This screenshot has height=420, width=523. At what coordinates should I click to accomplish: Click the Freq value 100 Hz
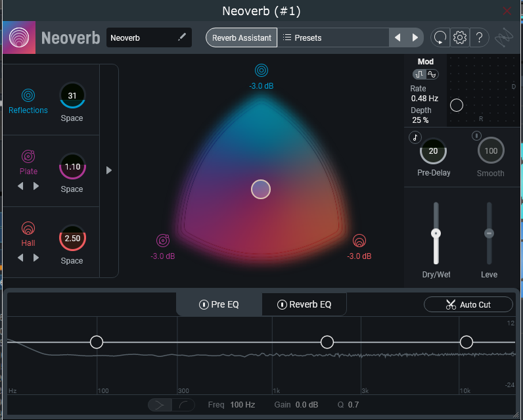click(x=242, y=405)
